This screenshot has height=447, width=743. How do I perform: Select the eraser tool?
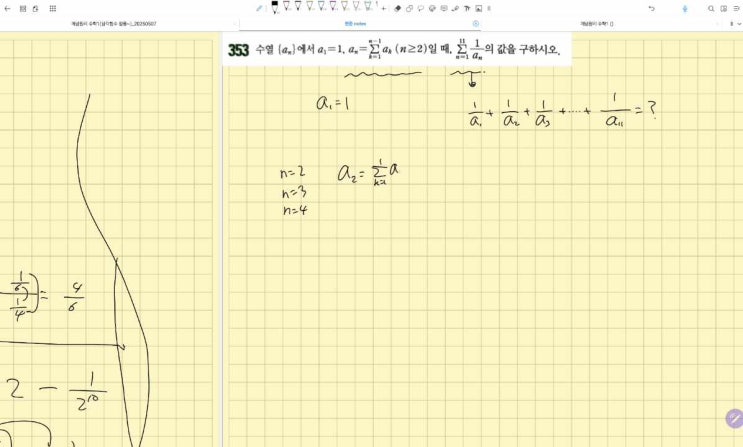tap(397, 8)
